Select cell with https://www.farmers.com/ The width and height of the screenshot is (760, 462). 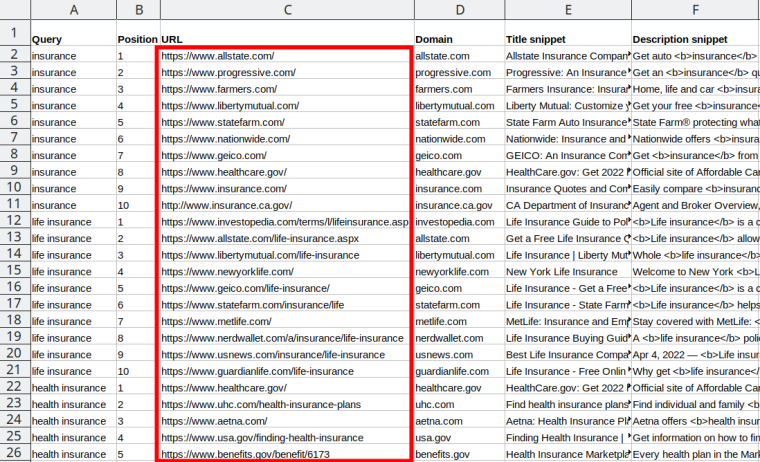[287, 88]
